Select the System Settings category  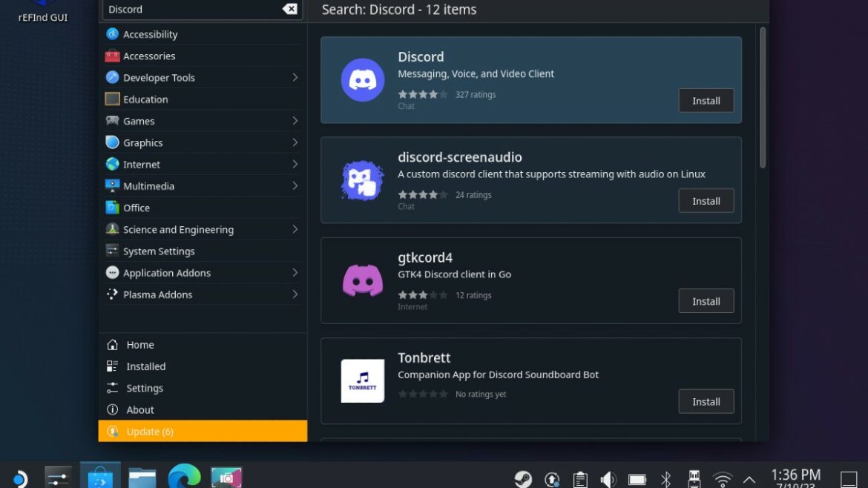(x=202, y=251)
